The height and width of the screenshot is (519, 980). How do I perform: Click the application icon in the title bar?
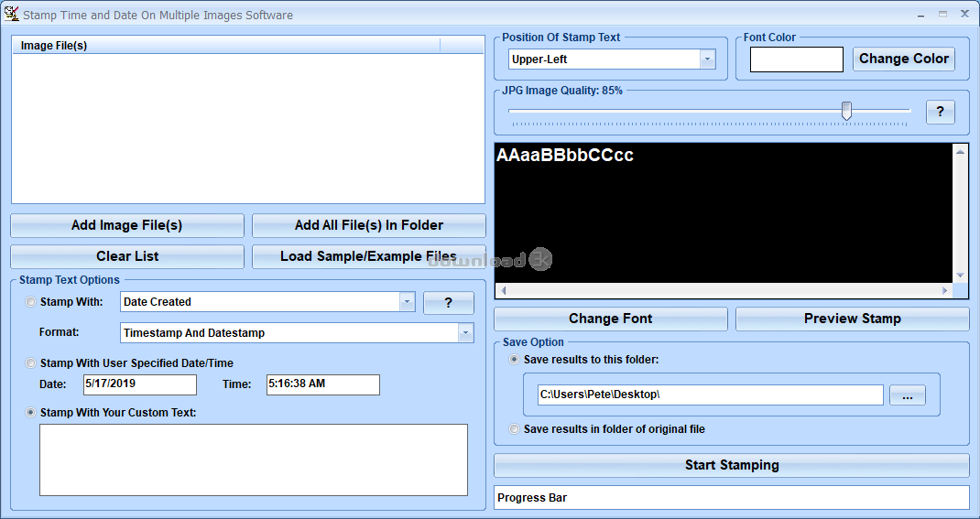point(11,13)
